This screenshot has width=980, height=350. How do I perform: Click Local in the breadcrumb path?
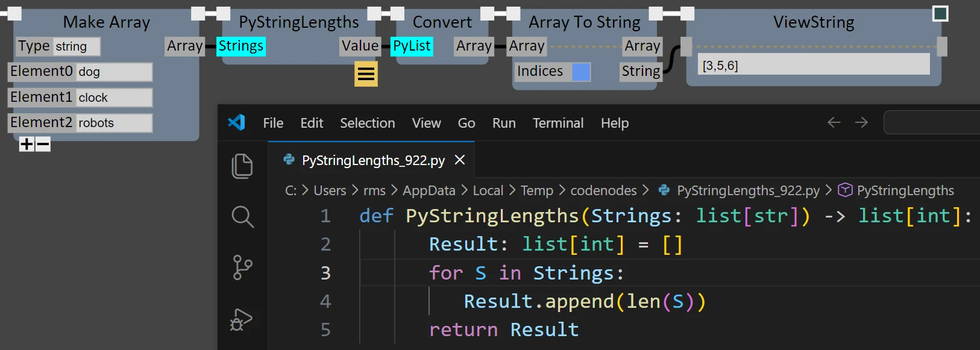pos(488,190)
